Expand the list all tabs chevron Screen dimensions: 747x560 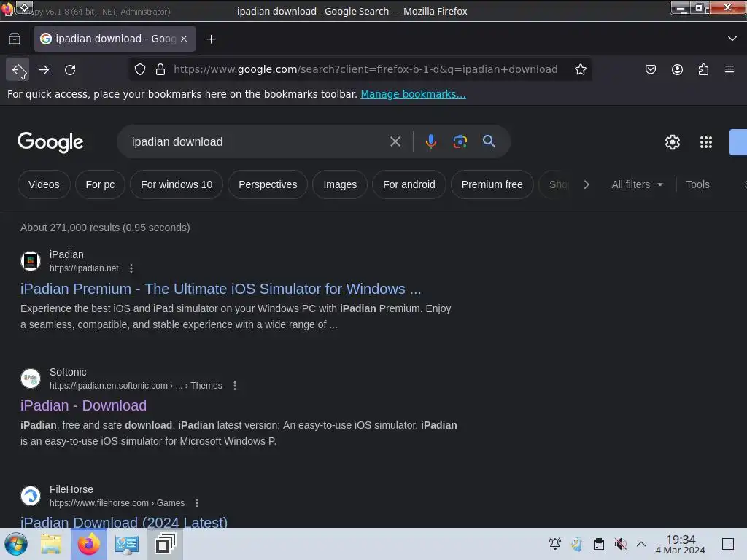732,39
